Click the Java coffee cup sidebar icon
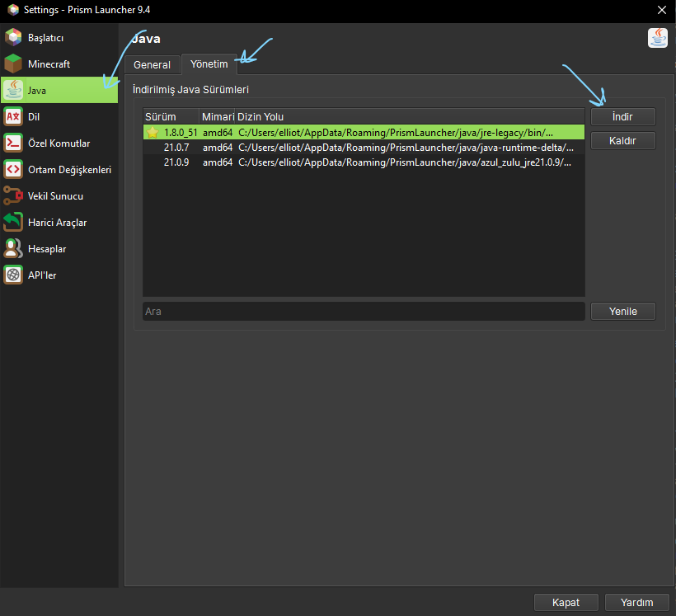676x616 pixels. (13, 90)
